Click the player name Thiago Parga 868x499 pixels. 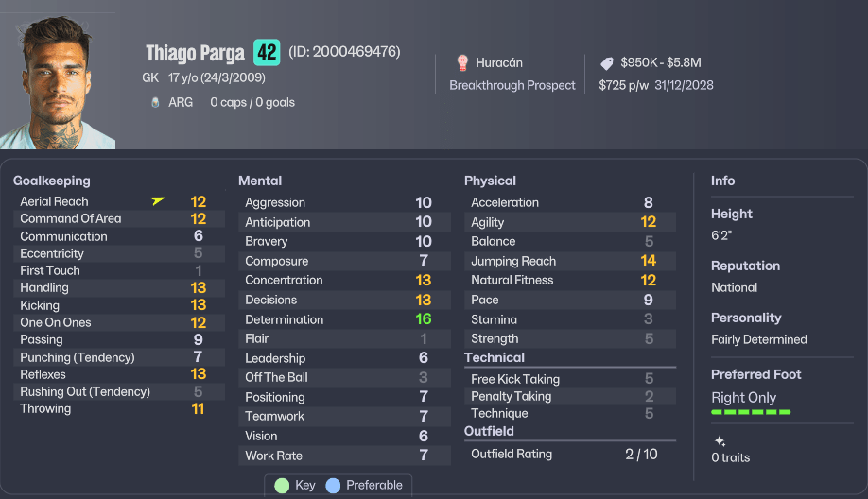196,53
